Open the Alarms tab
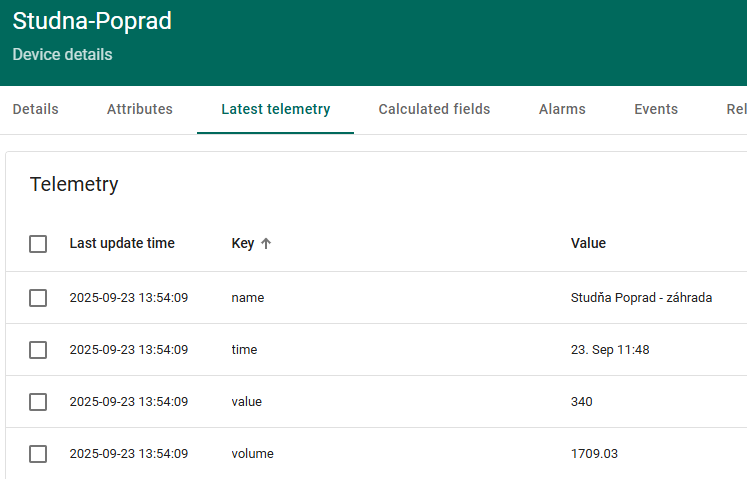This screenshot has width=747, height=479. click(x=562, y=109)
